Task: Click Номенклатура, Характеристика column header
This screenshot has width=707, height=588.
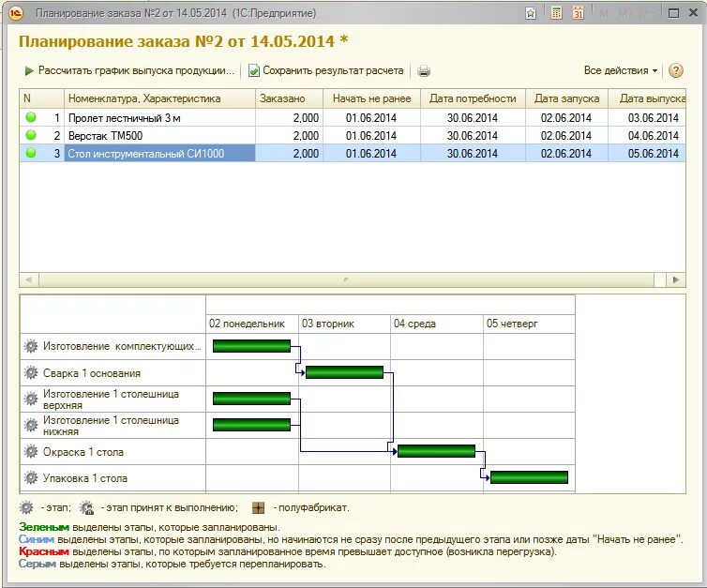Action: coord(159,98)
